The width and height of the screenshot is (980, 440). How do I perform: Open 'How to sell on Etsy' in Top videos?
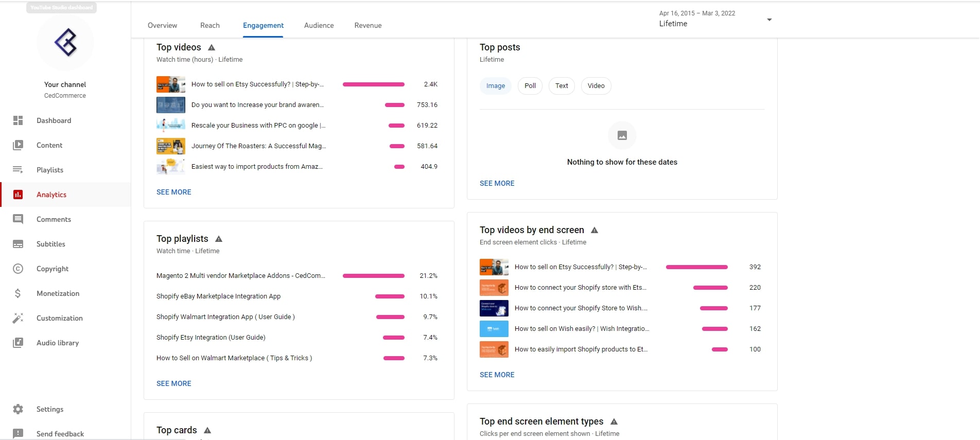pyautogui.click(x=257, y=84)
